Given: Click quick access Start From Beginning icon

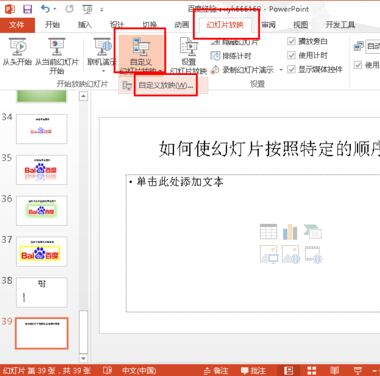Looking at the screenshot, I should click(87, 9).
